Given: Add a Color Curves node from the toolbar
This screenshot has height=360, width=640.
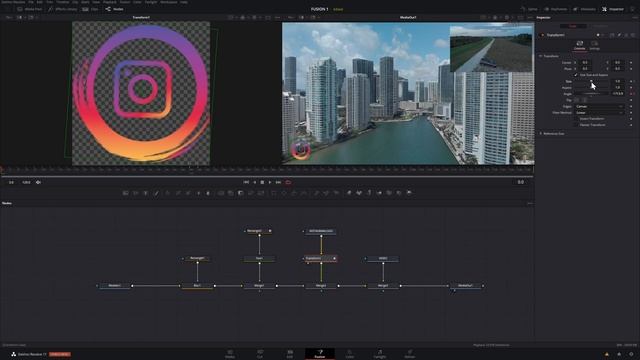Looking at the screenshot, I should pos(178,193).
